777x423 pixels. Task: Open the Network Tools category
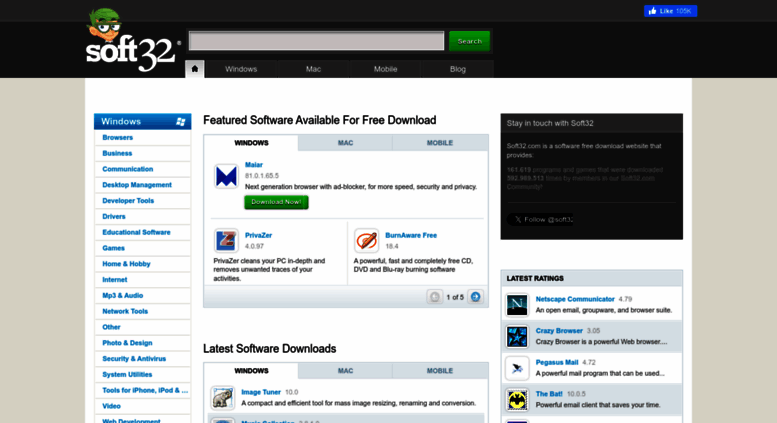click(125, 312)
